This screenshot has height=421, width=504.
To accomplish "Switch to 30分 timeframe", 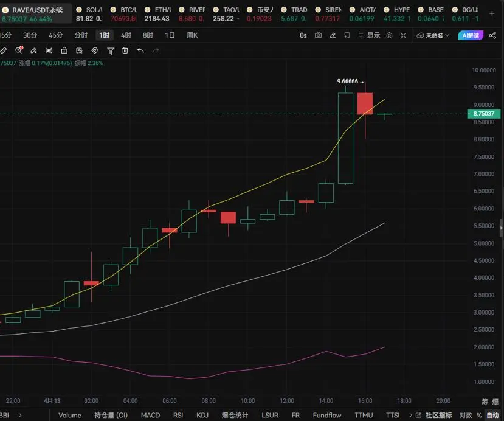I will pyautogui.click(x=30, y=35).
